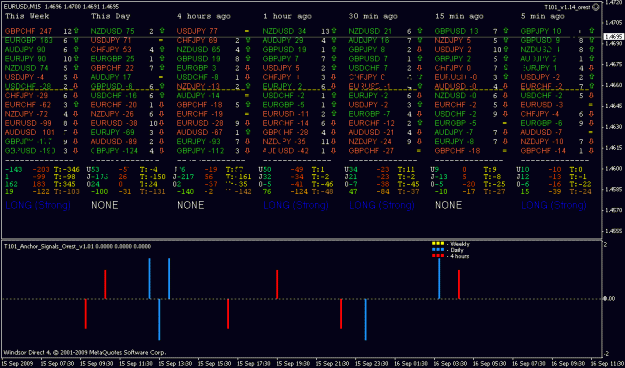
Task: Click the green up arrow beside EURGBP 163
Action: [x=76, y=40]
